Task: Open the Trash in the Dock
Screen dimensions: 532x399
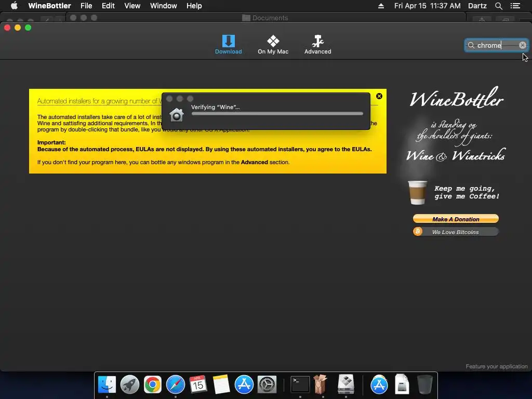Action: click(x=424, y=384)
